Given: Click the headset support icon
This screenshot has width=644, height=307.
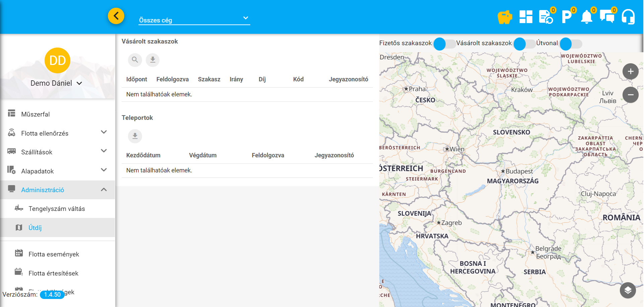Looking at the screenshot, I should pos(628,17).
